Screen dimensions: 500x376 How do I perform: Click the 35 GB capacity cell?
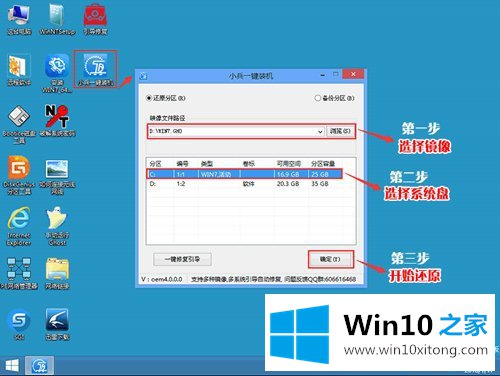click(320, 184)
